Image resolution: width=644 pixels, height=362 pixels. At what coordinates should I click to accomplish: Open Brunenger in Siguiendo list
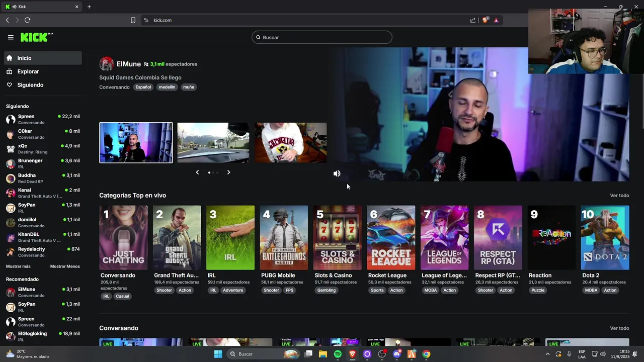pyautogui.click(x=43, y=163)
